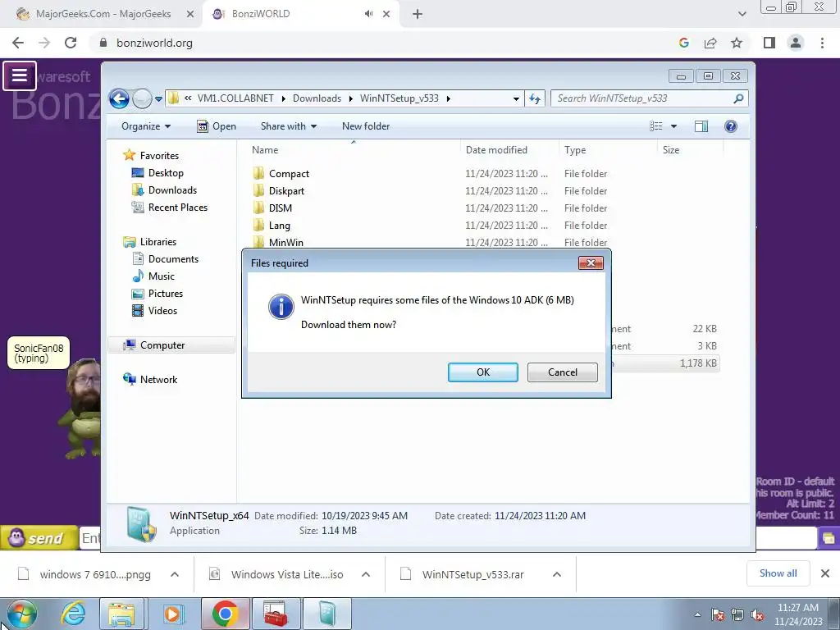Image resolution: width=840 pixels, height=630 pixels.
Task: Click the Explorer refresh button
Action: click(x=535, y=98)
